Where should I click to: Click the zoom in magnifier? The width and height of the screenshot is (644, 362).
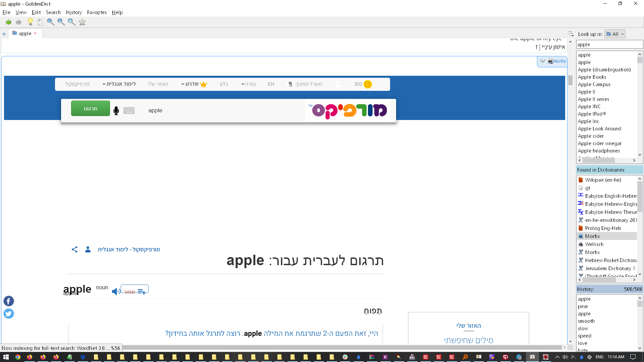click(51, 22)
